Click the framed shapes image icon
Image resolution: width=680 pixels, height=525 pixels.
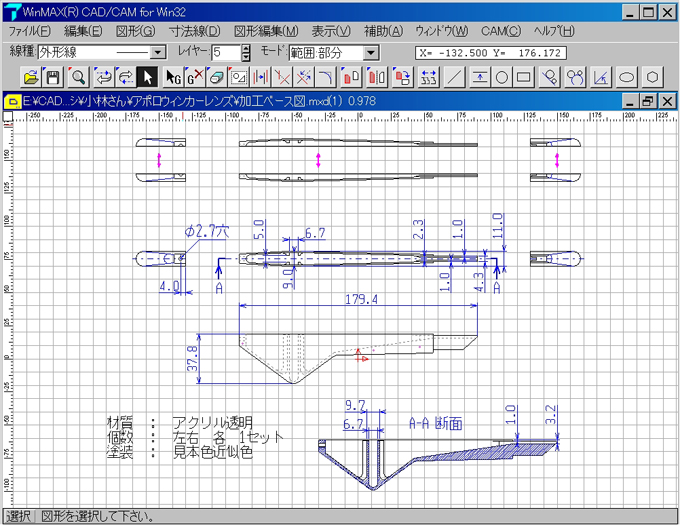click(239, 77)
